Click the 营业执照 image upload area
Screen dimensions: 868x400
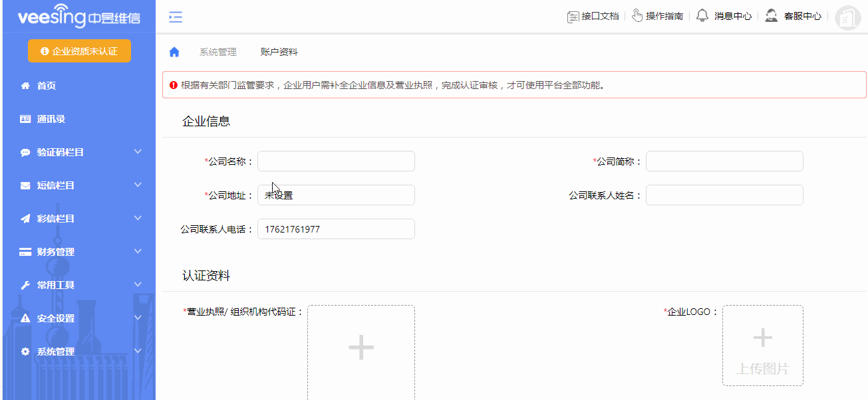coord(361,346)
